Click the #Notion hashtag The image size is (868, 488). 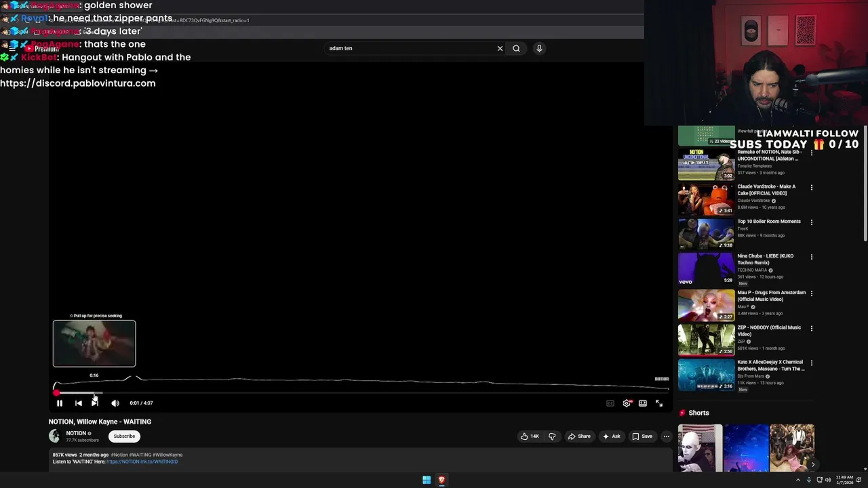pos(119,455)
